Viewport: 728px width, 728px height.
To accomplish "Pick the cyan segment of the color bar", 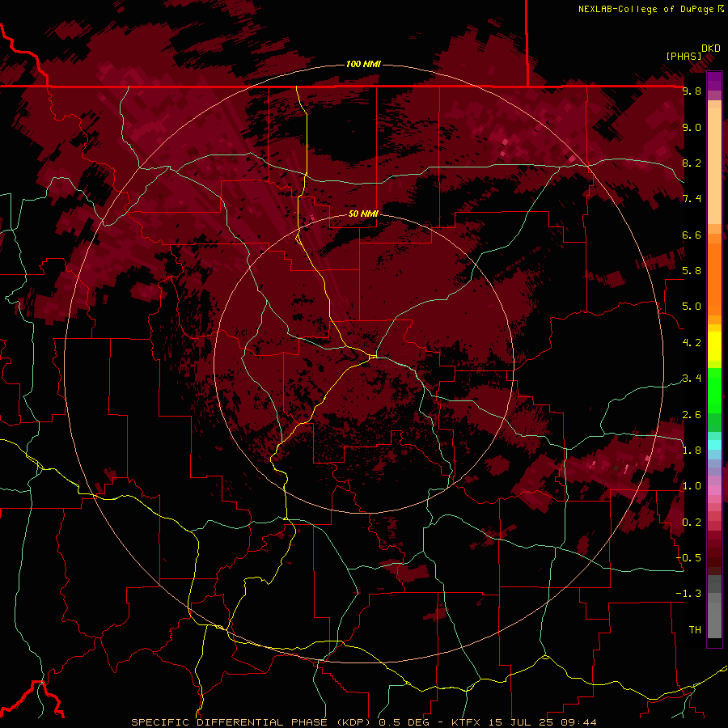I will point(714,445).
